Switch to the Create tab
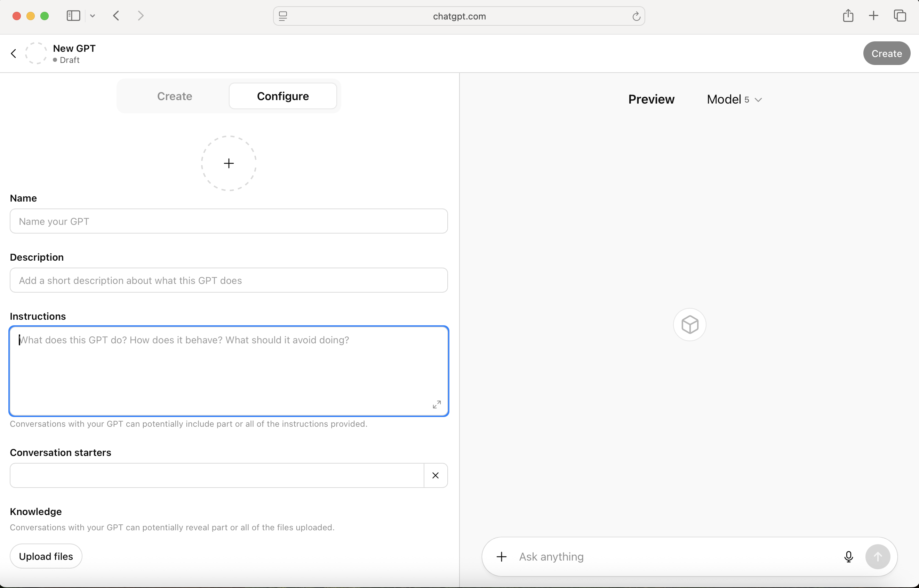 click(x=175, y=96)
